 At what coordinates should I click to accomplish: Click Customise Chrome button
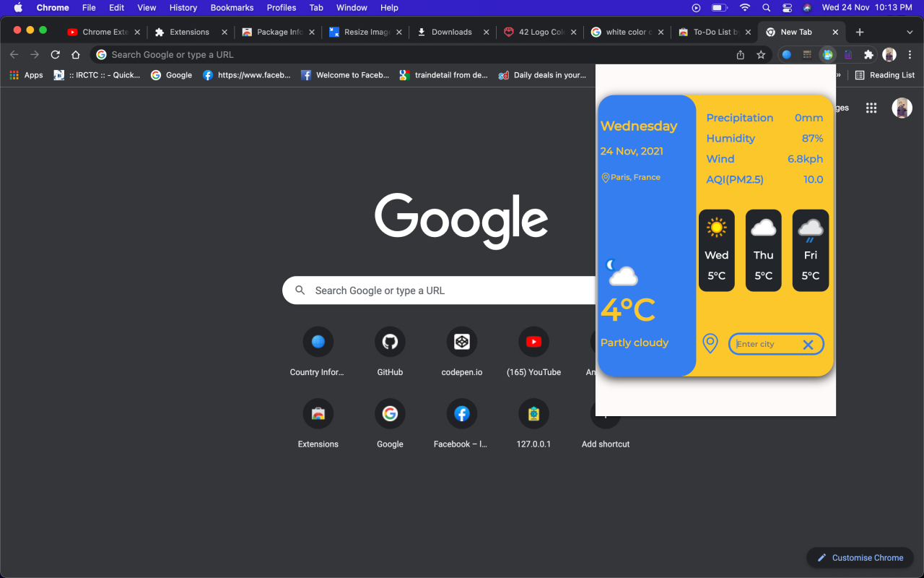[x=860, y=558]
